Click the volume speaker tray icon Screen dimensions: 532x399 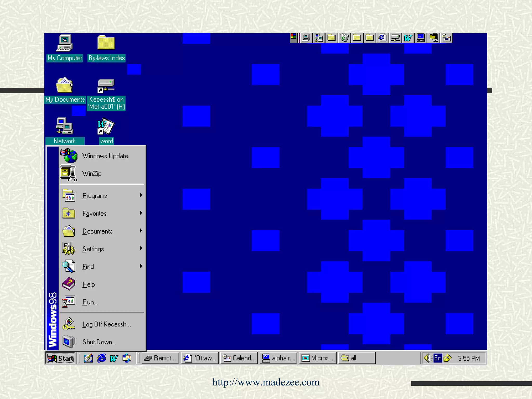point(427,358)
